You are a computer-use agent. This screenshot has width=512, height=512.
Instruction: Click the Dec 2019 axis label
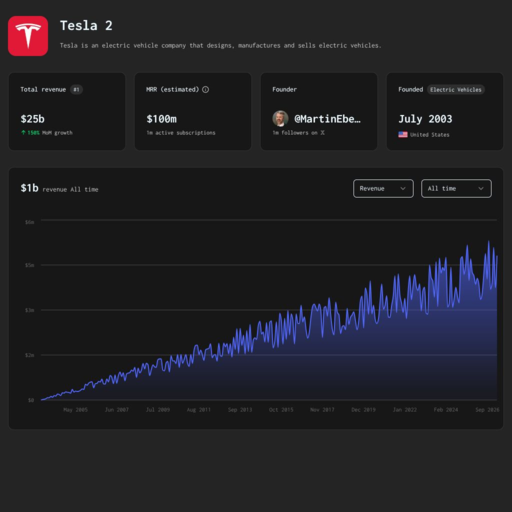363,410
